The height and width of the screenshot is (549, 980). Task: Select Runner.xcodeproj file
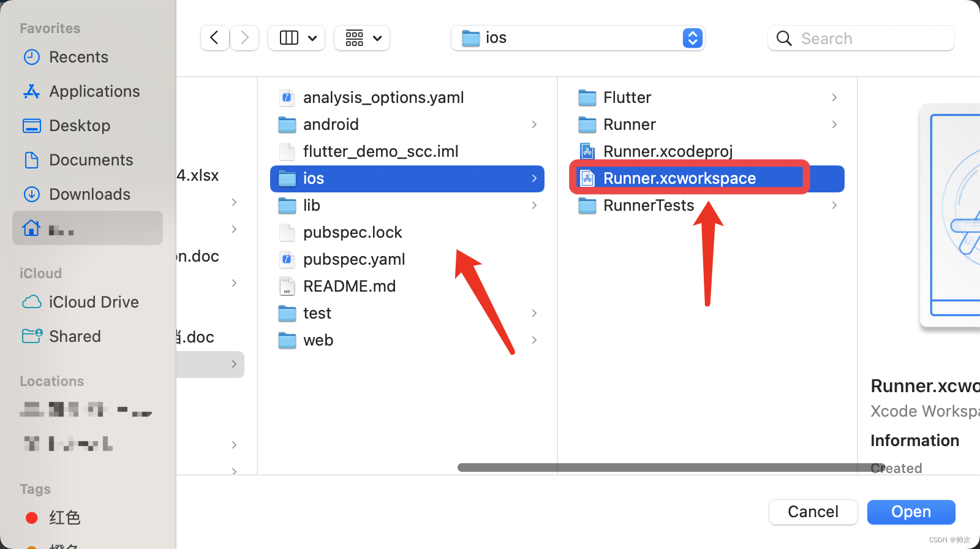pyautogui.click(x=707, y=151)
